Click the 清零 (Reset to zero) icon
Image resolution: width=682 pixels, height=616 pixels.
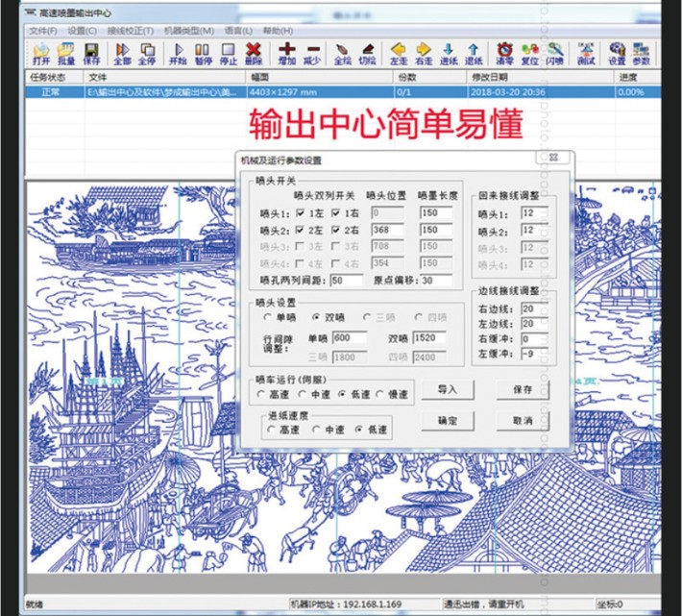point(503,53)
